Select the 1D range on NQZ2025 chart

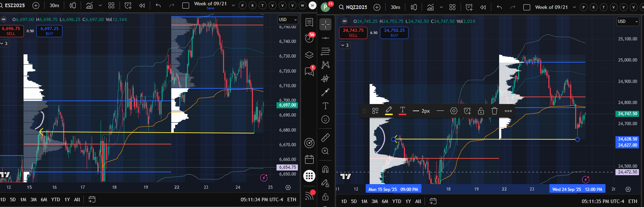pos(344,201)
